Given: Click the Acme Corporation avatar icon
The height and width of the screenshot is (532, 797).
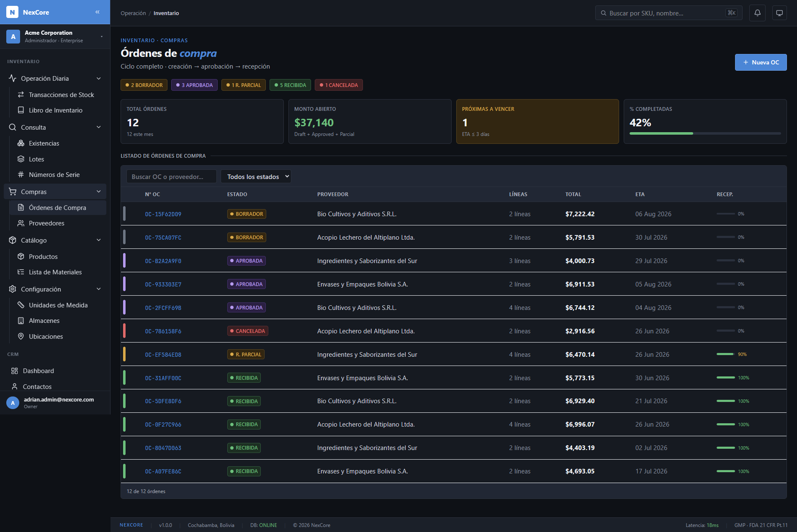Looking at the screenshot, I should (x=13, y=36).
